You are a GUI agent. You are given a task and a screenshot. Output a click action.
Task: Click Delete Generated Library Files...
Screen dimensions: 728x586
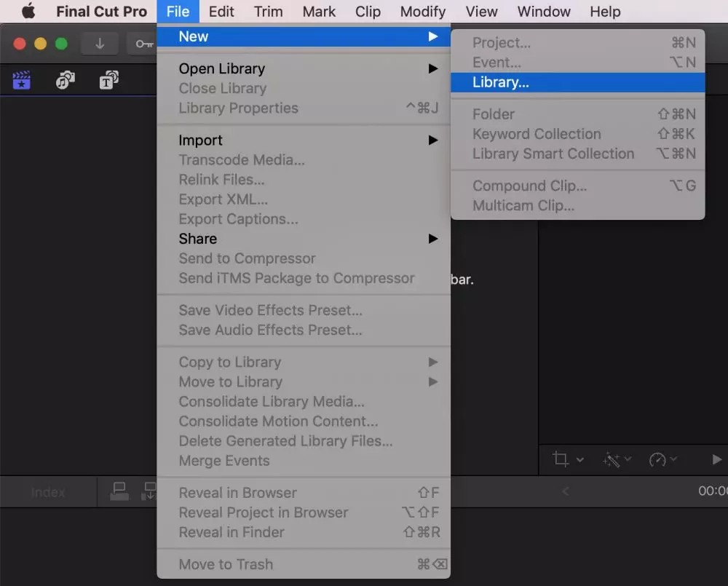tap(304, 441)
